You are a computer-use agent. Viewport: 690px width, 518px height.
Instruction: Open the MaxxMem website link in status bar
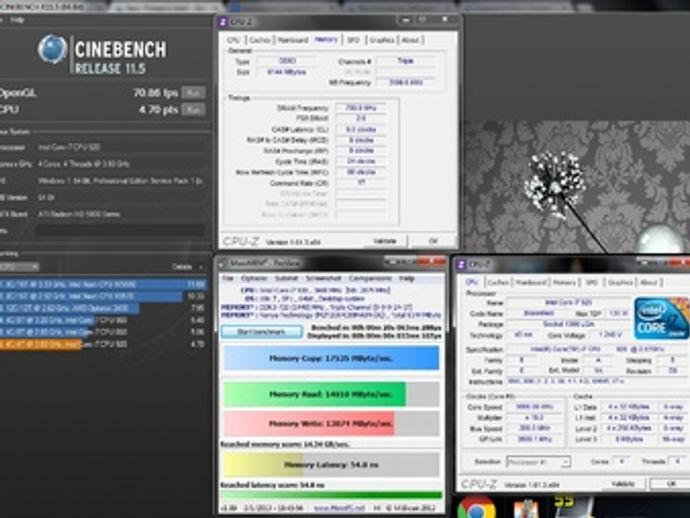point(339,508)
